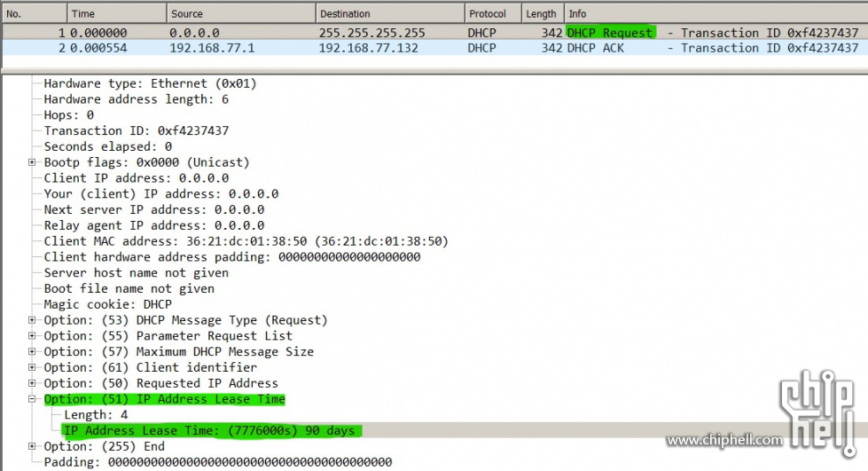Click time value 0.000554

pyautogui.click(x=98, y=48)
